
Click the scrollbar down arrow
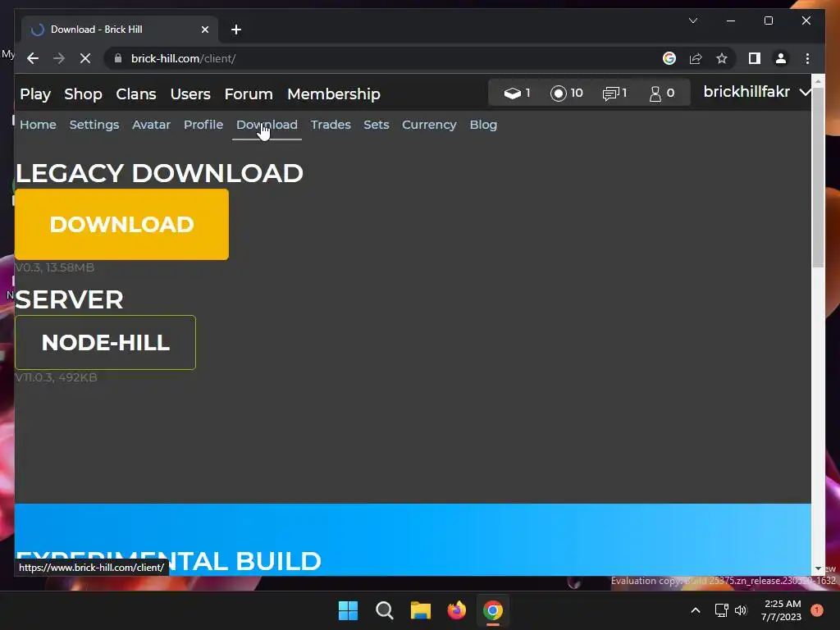pyautogui.click(x=818, y=569)
